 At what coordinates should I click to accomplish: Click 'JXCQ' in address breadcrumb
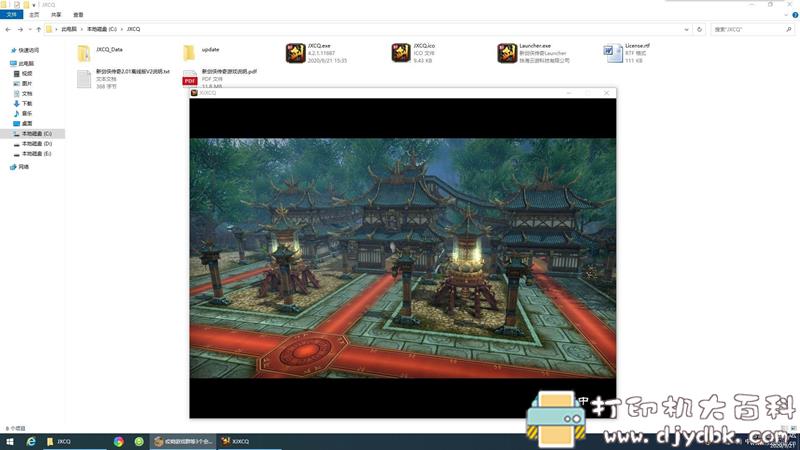133,30
